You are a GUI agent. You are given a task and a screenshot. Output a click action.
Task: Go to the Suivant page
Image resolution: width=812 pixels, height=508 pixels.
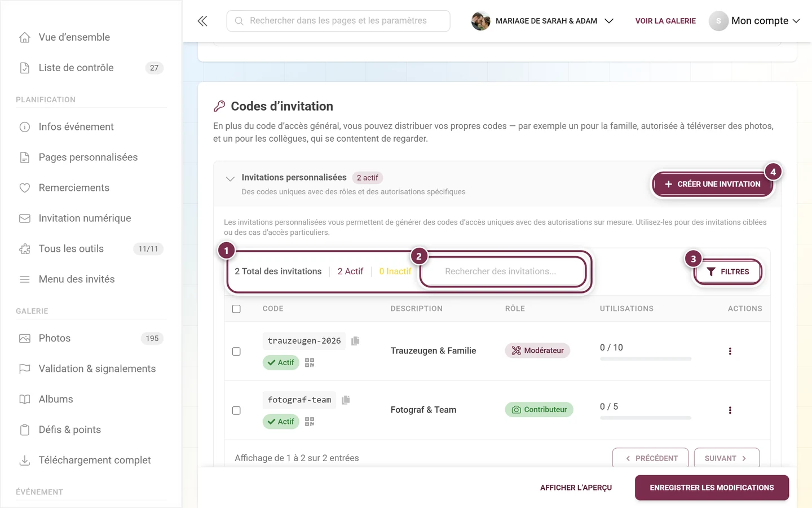point(726,458)
